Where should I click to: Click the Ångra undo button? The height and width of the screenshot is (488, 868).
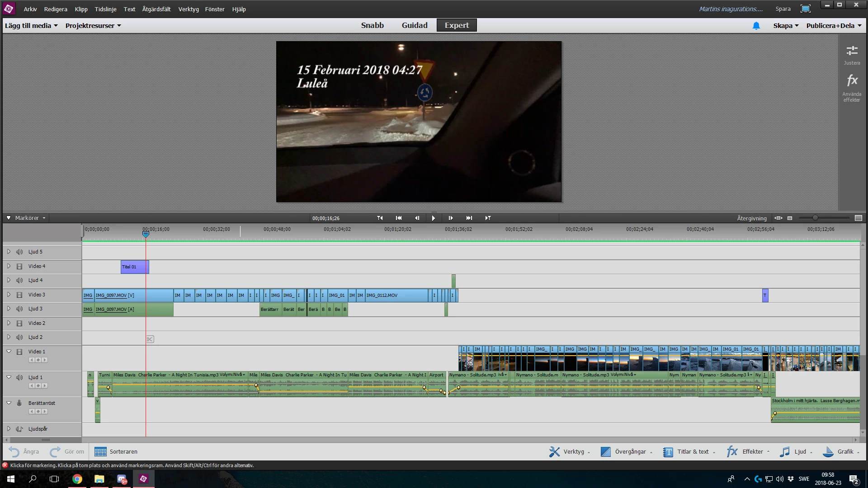[x=24, y=451]
